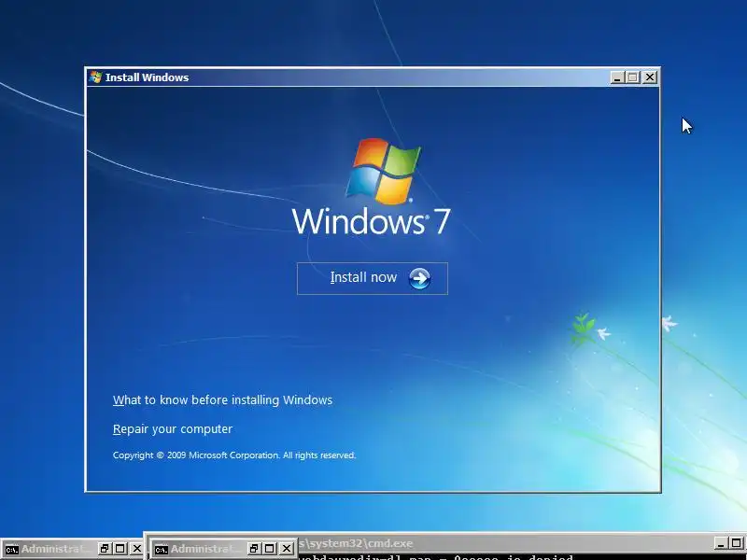The height and width of the screenshot is (560, 747).
Task: Close the Install Windows dialog
Action: pos(650,77)
